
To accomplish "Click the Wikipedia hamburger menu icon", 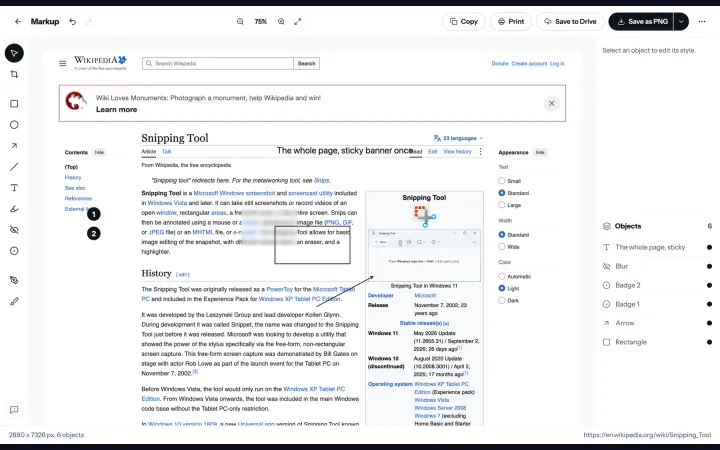I will [63, 63].
